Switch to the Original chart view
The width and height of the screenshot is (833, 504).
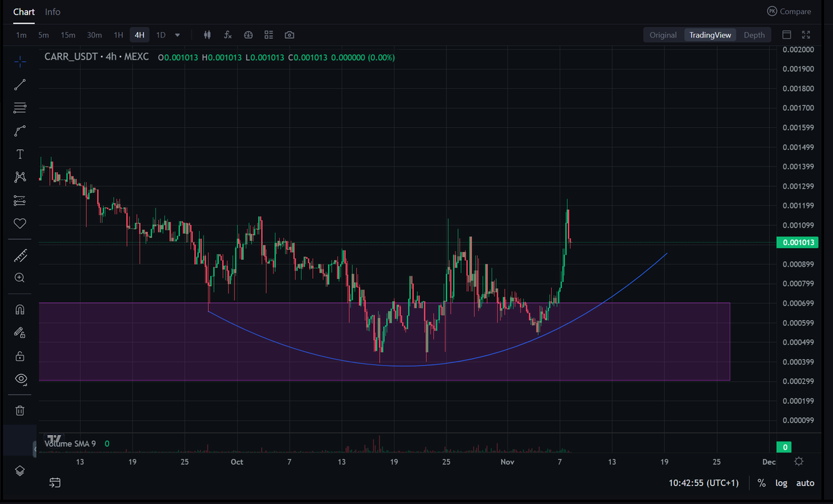663,35
